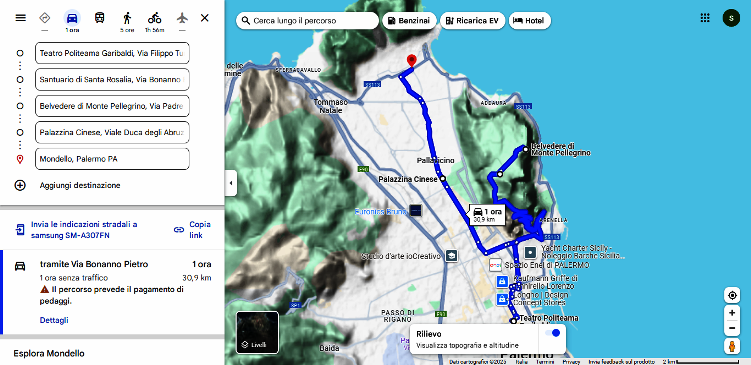The image size is (751, 365).
Task: Choose public transit travel mode
Action: pos(99,18)
